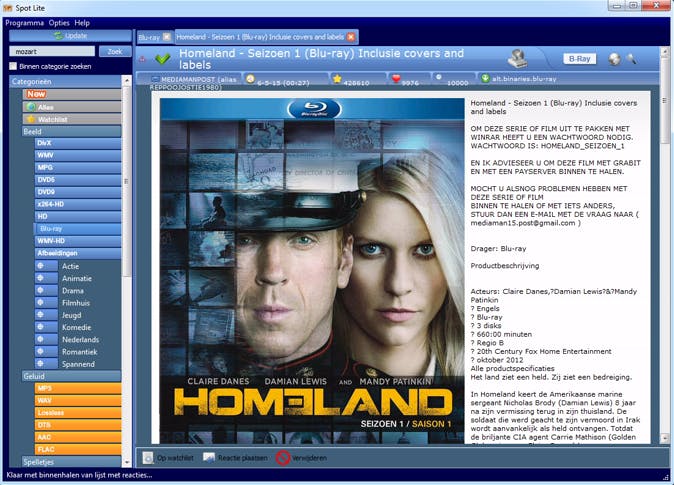Viewport: 674px width, 485px height.
Task: Select the Now category
Action: click(x=71, y=94)
